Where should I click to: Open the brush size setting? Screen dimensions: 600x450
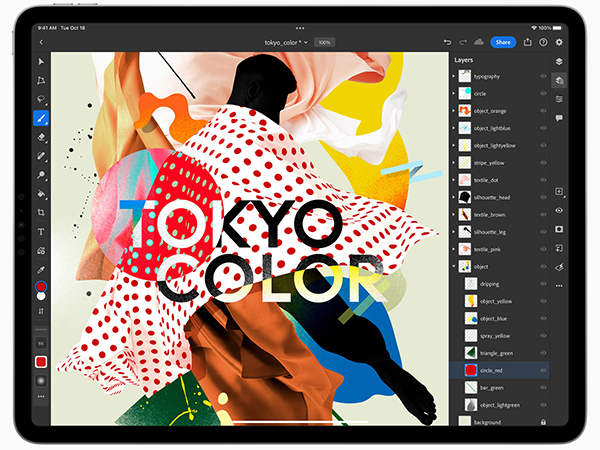[41, 343]
